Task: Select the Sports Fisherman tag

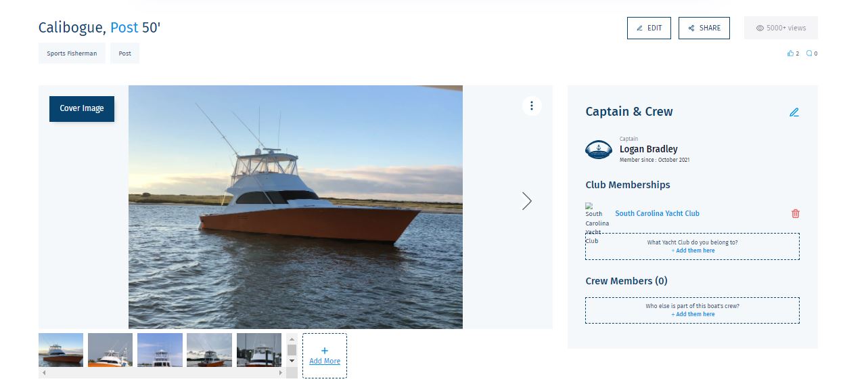Action: tap(72, 53)
